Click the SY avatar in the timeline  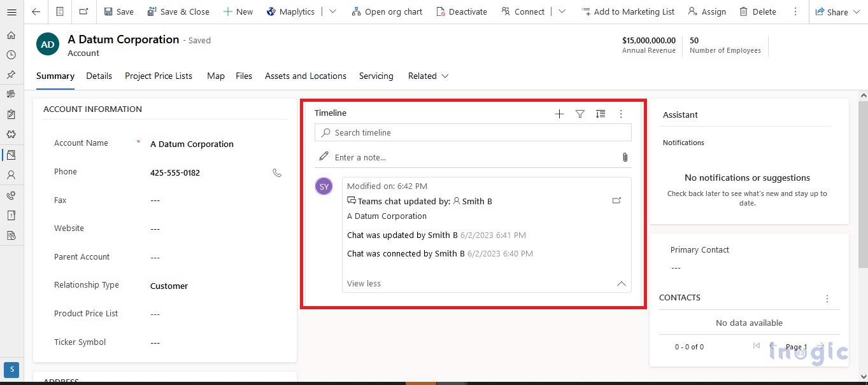pos(324,186)
